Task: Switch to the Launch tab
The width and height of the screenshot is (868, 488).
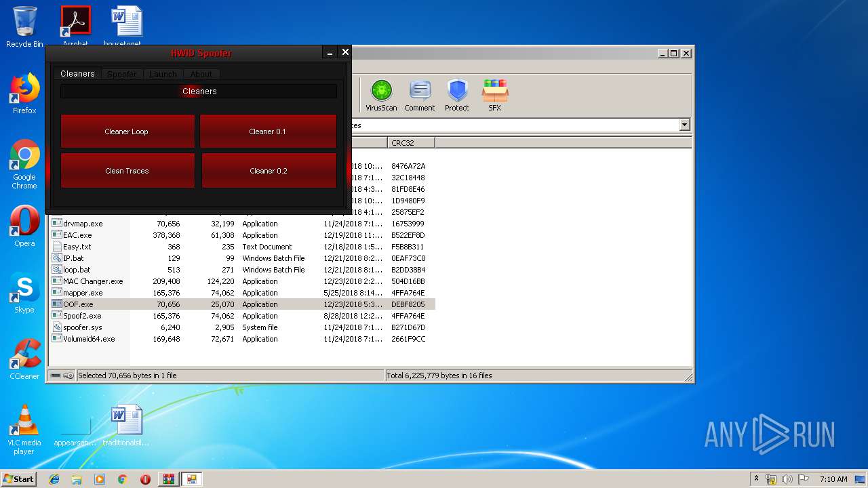Action: coord(163,74)
